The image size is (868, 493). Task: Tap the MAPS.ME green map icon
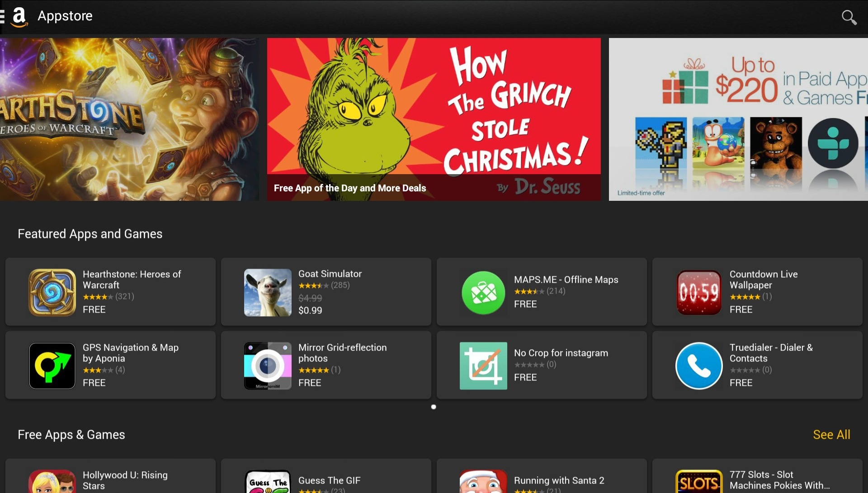click(x=483, y=292)
